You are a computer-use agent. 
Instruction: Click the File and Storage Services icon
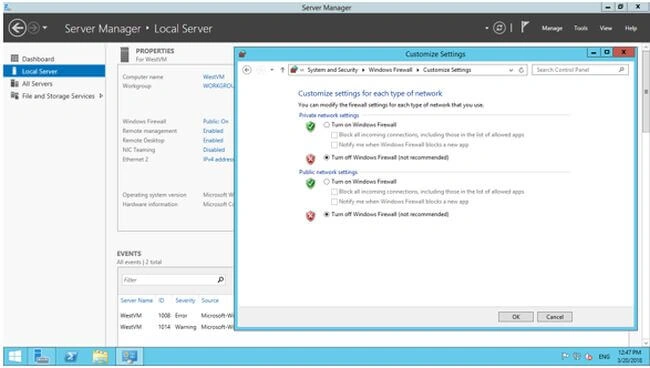click(15, 96)
